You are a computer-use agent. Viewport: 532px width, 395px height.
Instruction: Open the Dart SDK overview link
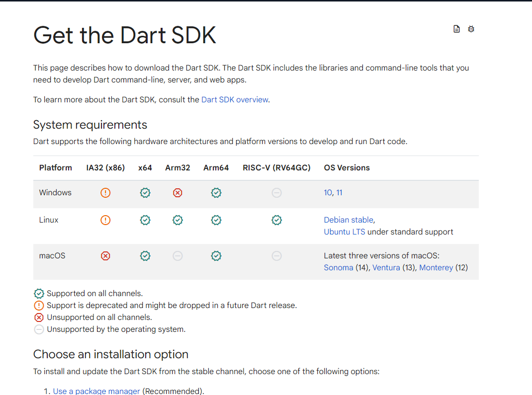tap(235, 100)
